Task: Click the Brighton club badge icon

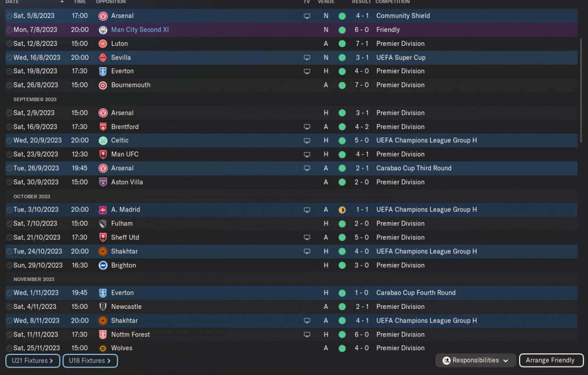Action: 103,265
